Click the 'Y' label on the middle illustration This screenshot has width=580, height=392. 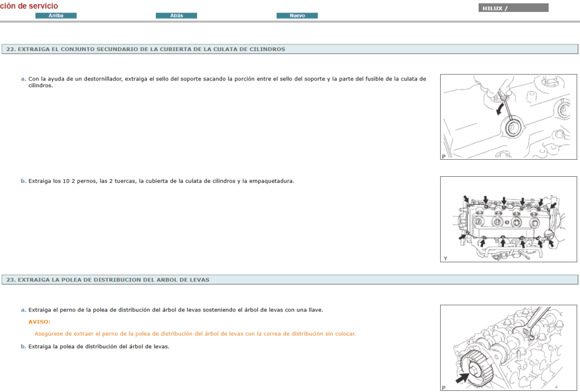tap(444, 259)
